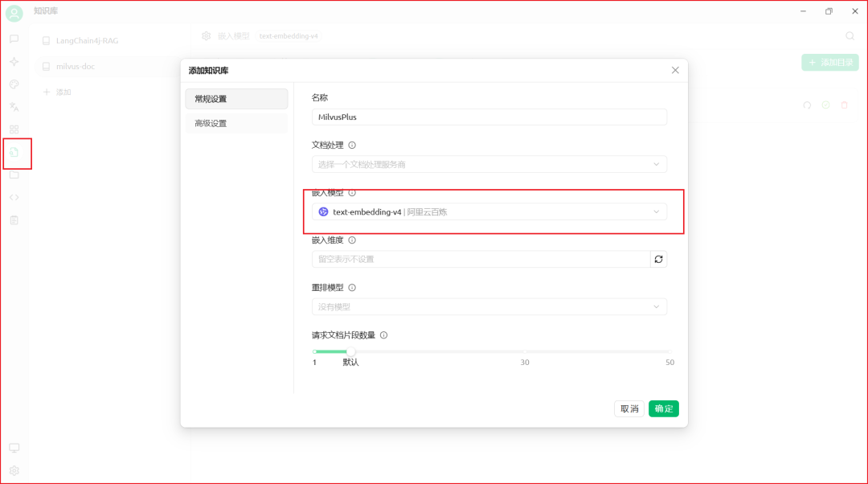Image resolution: width=868 pixels, height=484 pixels.
Task: Click the display theme icon in sidebar
Action: pyautogui.click(x=14, y=448)
